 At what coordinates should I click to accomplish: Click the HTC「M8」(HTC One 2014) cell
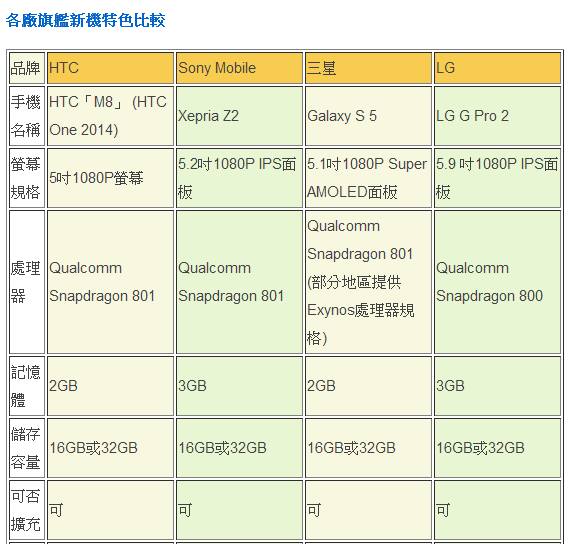(110, 116)
